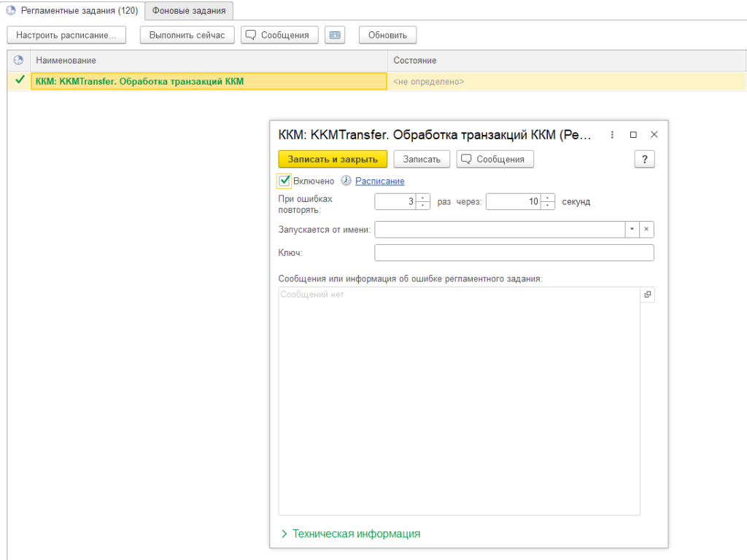
Task: Decrease the seconds interval with down arrow
Action: pos(549,206)
